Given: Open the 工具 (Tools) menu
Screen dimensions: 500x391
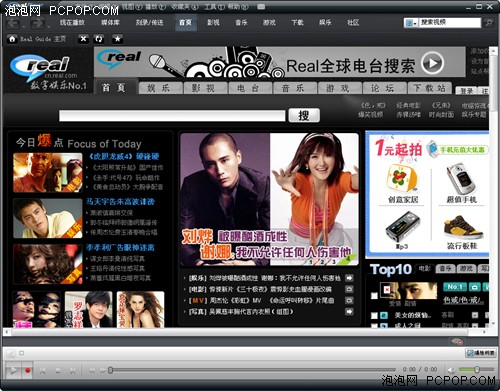Looking at the screenshot, I should point(215,6).
